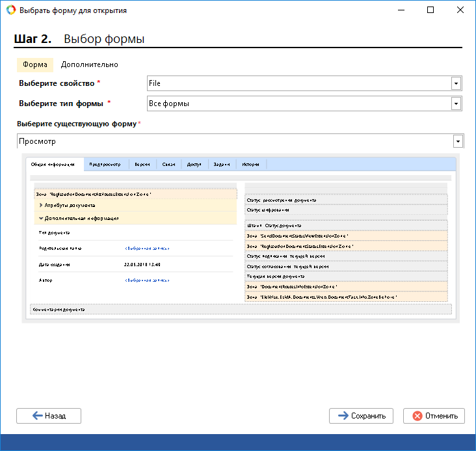Switch to the Дополнительно tab
Viewport: 476px width, 451px height.
89,64
